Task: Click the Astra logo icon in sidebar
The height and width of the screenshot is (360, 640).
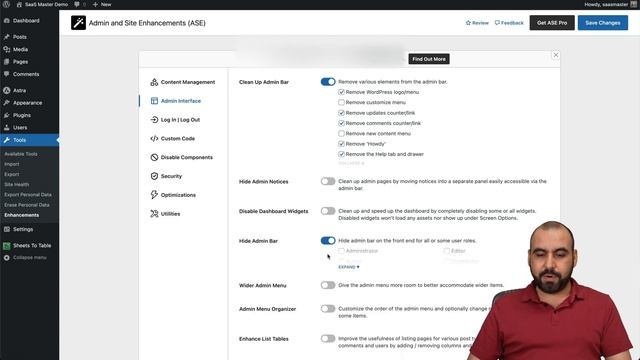Action: (7, 90)
